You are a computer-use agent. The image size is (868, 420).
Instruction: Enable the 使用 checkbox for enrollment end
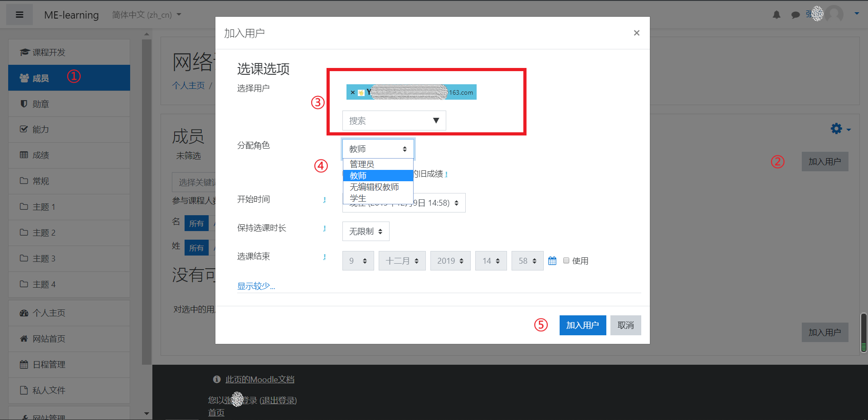pyautogui.click(x=566, y=260)
